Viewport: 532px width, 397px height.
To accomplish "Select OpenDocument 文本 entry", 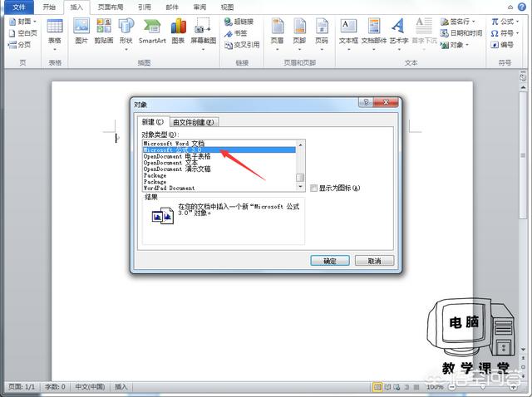I will tap(219, 163).
